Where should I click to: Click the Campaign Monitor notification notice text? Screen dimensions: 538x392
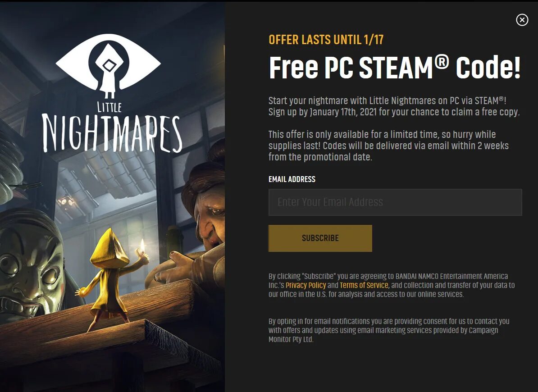389,330
